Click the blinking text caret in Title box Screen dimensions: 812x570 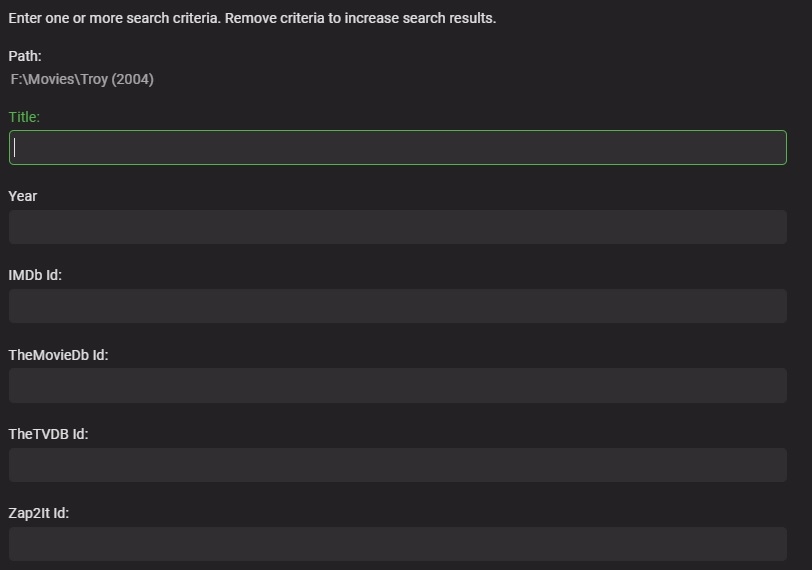[x=16, y=148]
